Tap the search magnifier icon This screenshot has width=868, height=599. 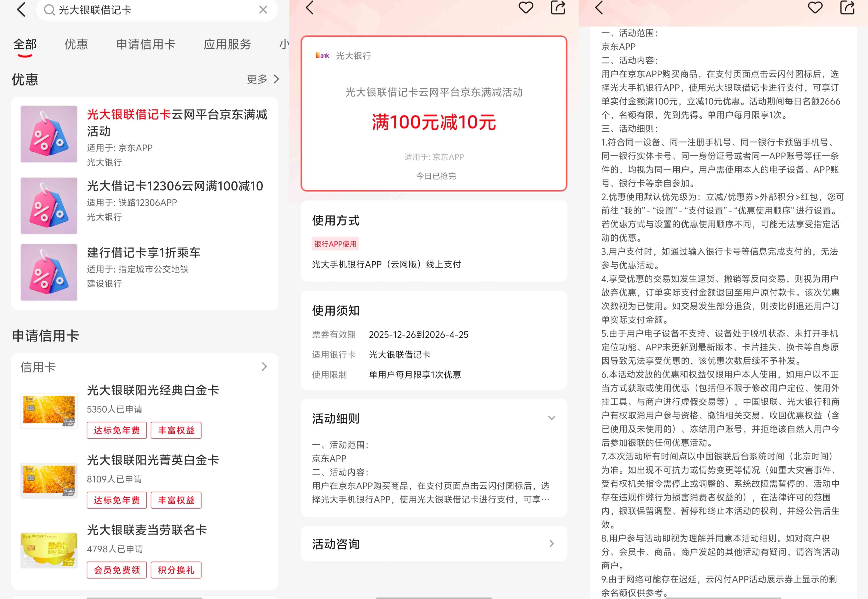pos(49,10)
